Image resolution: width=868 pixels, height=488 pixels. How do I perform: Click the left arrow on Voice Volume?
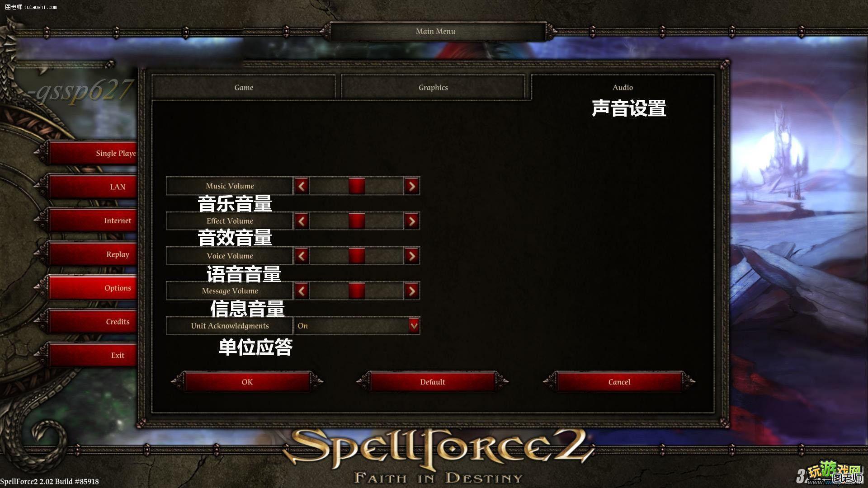(x=302, y=256)
